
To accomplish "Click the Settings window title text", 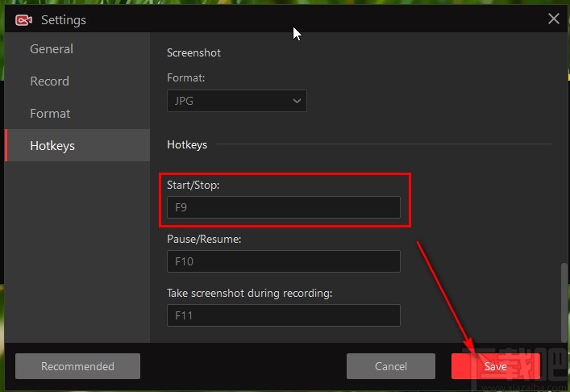I will click(64, 19).
